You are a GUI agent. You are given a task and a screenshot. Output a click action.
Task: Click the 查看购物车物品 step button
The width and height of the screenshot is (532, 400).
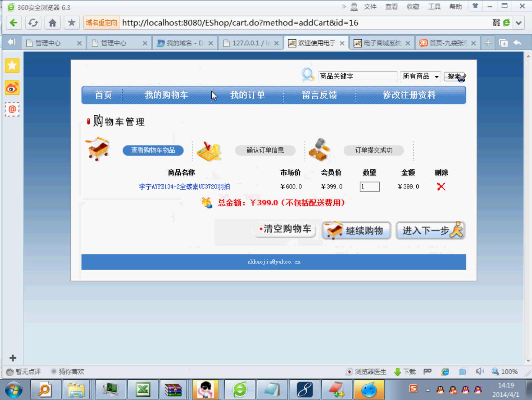(153, 150)
